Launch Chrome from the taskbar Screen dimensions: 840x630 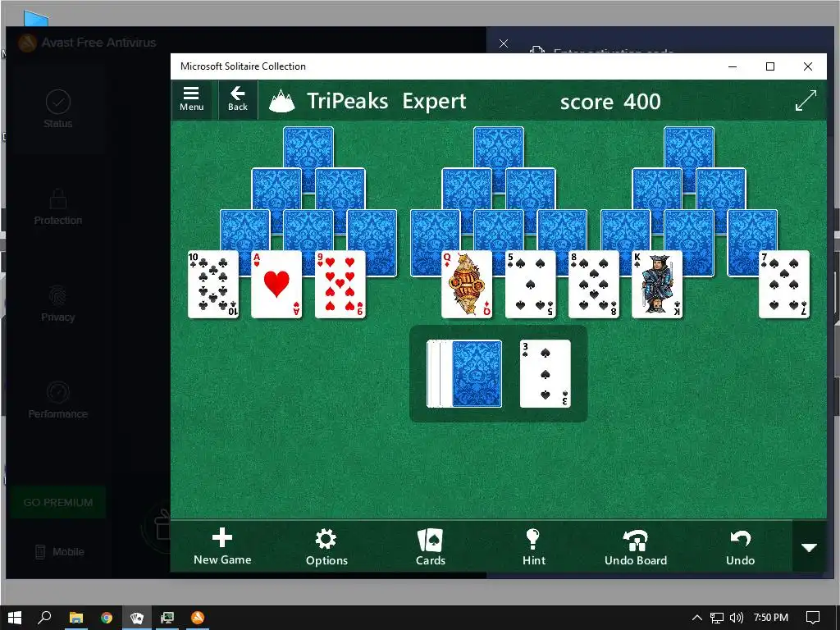(107, 618)
